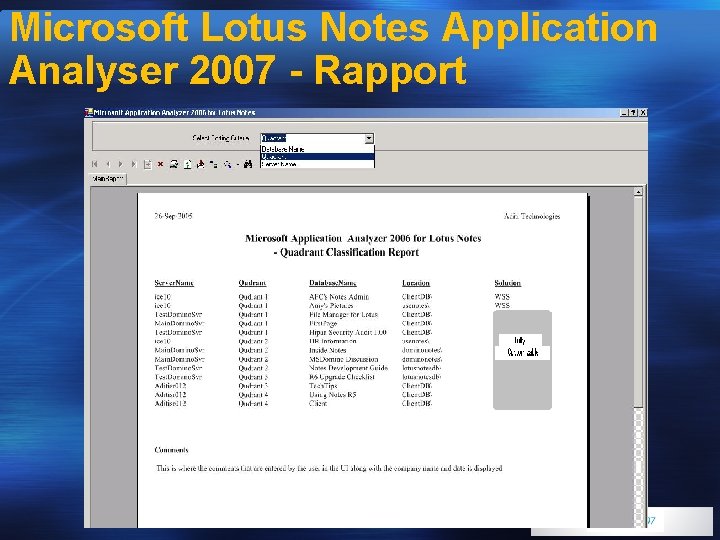Select the MSDomino Discussion entry
720x540 pixels.
click(344, 359)
